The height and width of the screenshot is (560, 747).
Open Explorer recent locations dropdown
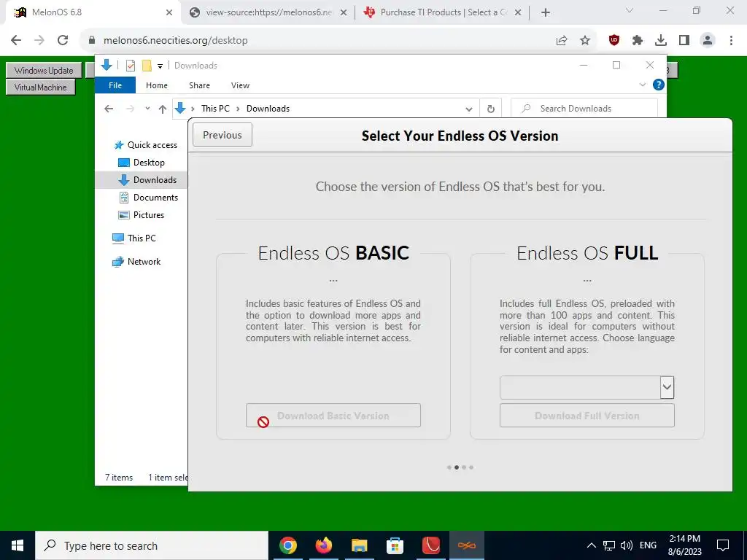click(147, 109)
